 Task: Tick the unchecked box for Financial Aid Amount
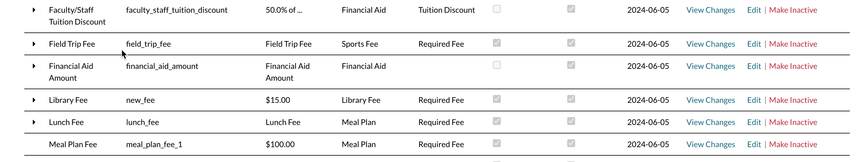point(497,65)
